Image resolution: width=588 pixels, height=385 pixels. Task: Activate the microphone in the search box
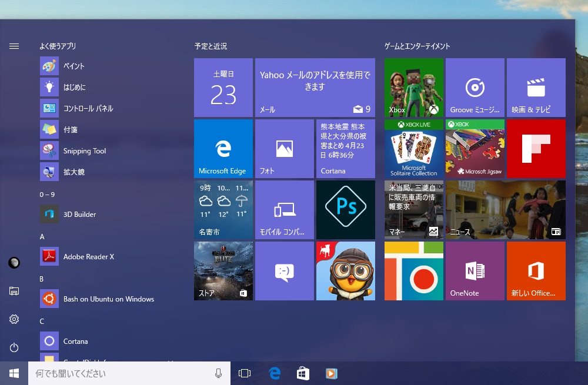click(218, 373)
